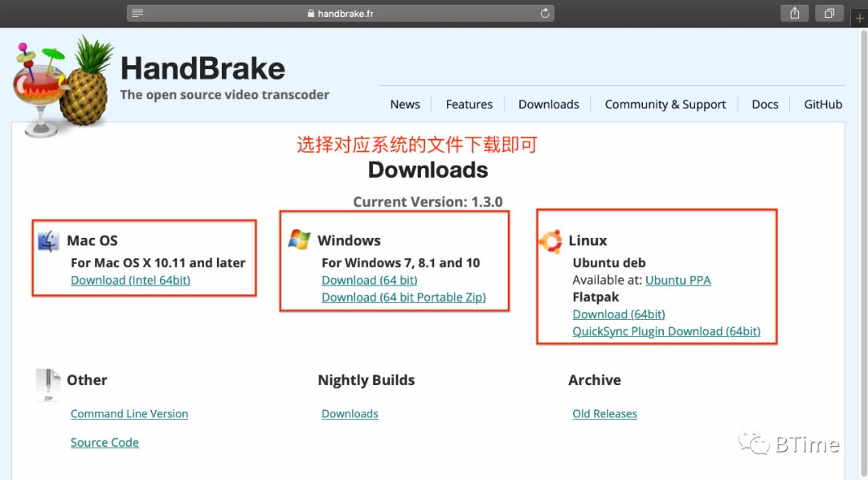The width and height of the screenshot is (868, 480).
Task: Click the sidebar icon in the toolbar
Action: tap(137, 13)
